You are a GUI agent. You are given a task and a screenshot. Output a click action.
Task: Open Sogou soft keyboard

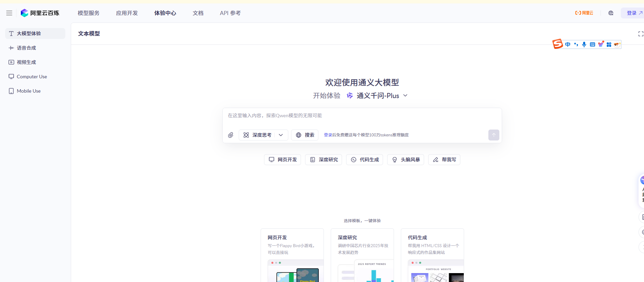[x=592, y=44]
